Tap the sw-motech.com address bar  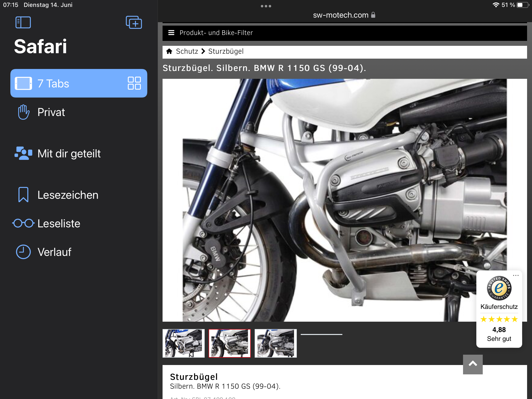point(344,15)
